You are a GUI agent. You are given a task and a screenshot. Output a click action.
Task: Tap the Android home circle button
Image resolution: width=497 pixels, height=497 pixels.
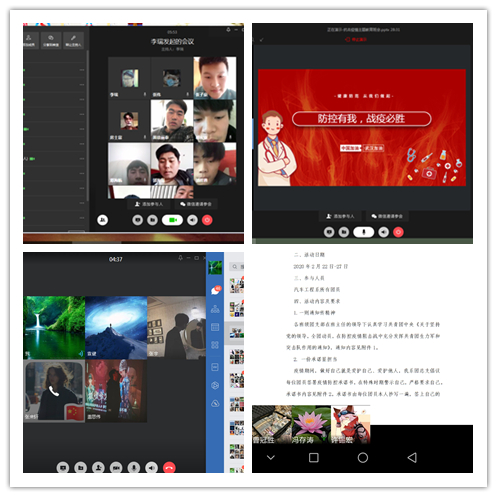tap(363, 458)
